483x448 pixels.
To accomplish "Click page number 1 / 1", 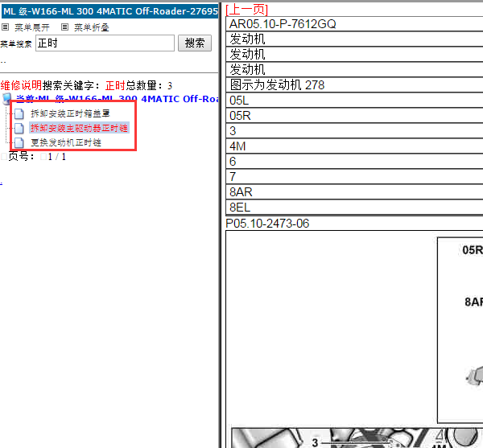I will point(57,157).
